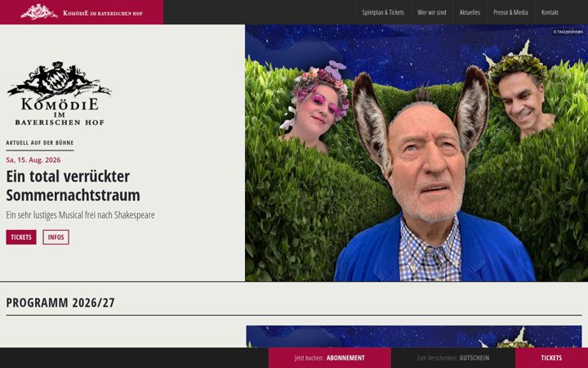Select GUTSCHEIN in the bottom bar

pyautogui.click(x=453, y=358)
